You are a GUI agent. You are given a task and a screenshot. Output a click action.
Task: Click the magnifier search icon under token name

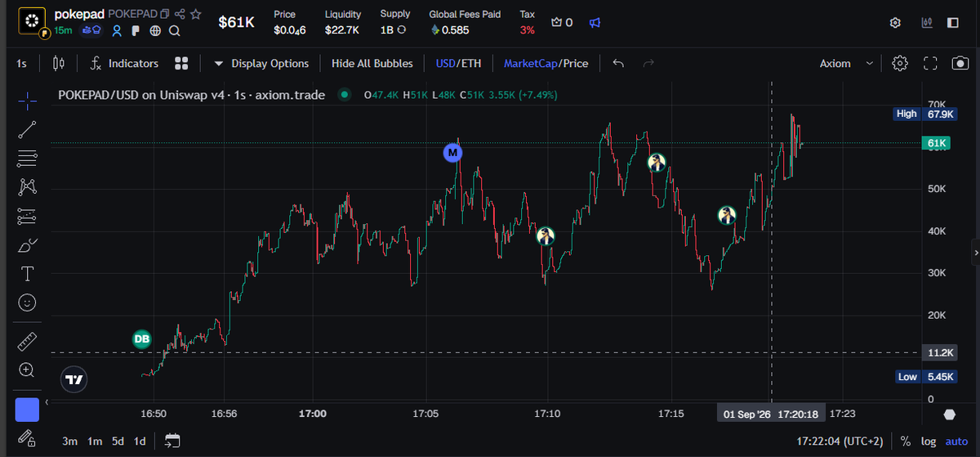[x=174, y=31]
